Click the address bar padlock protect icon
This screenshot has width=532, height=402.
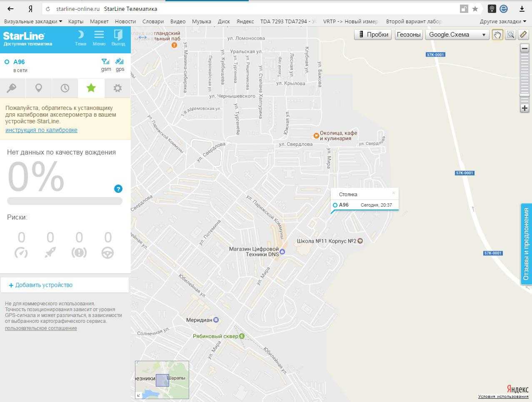464,9
